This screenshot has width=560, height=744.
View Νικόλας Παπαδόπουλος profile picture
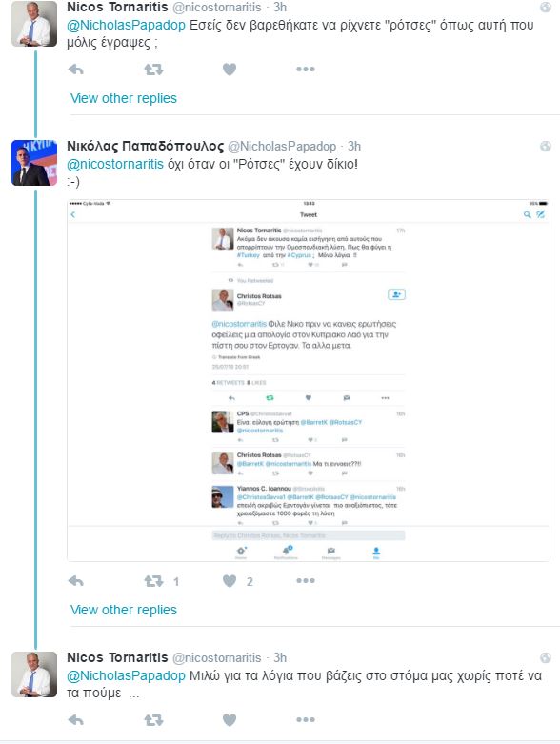pyautogui.click(x=34, y=163)
